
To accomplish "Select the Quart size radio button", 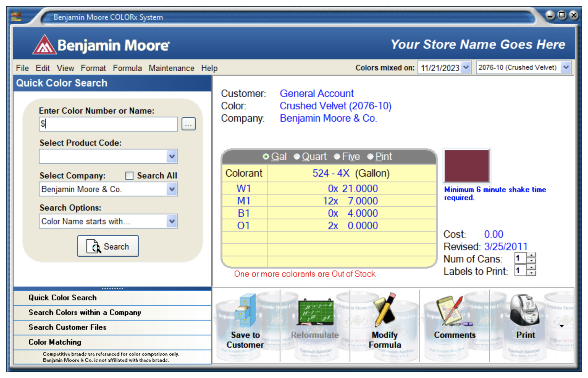I will click(297, 157).
